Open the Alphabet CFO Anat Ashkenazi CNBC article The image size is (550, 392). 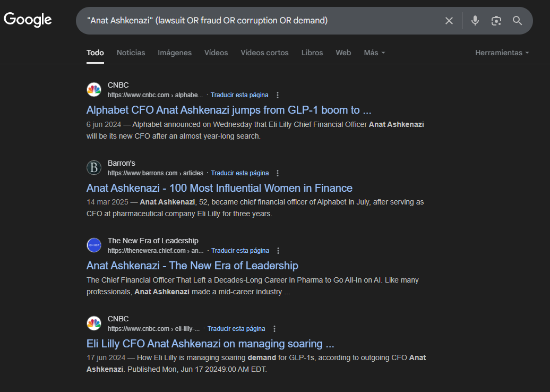coord(229,110)
